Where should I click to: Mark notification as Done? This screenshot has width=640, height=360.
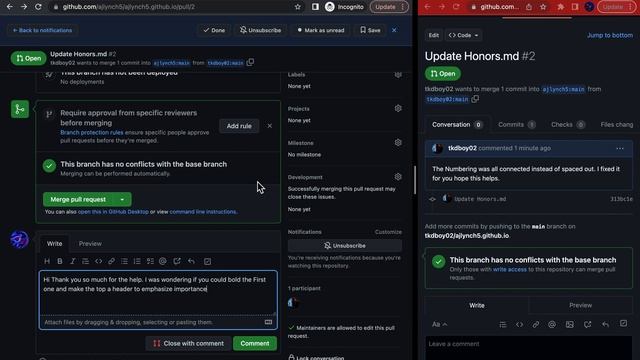click(x=214, y=30)
